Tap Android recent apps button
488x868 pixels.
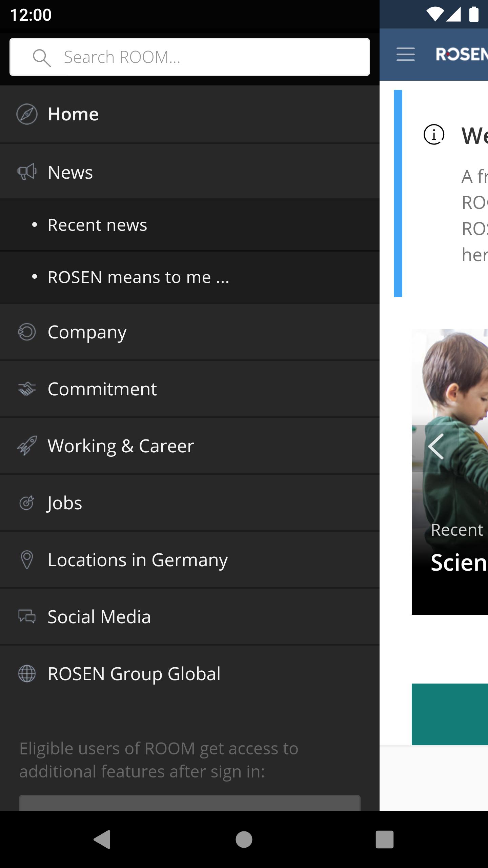coord(385,840)
